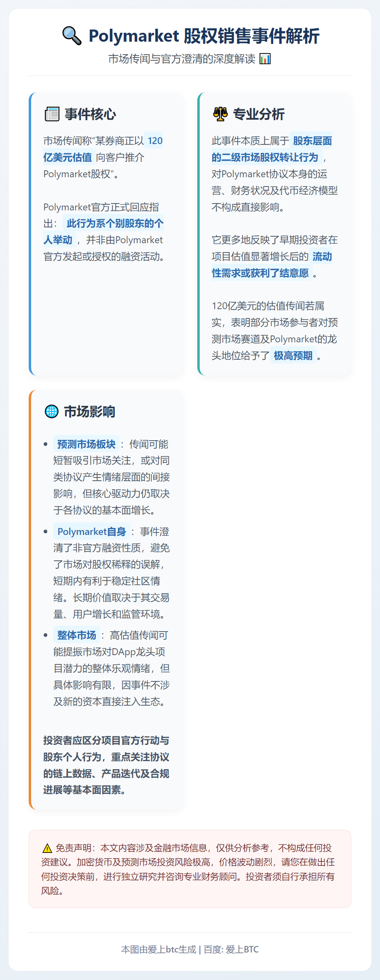Click the 免责声明 disclaimer paragraph
The width and height of the screenshot is (380, 980).
click(x=188, y=869)
